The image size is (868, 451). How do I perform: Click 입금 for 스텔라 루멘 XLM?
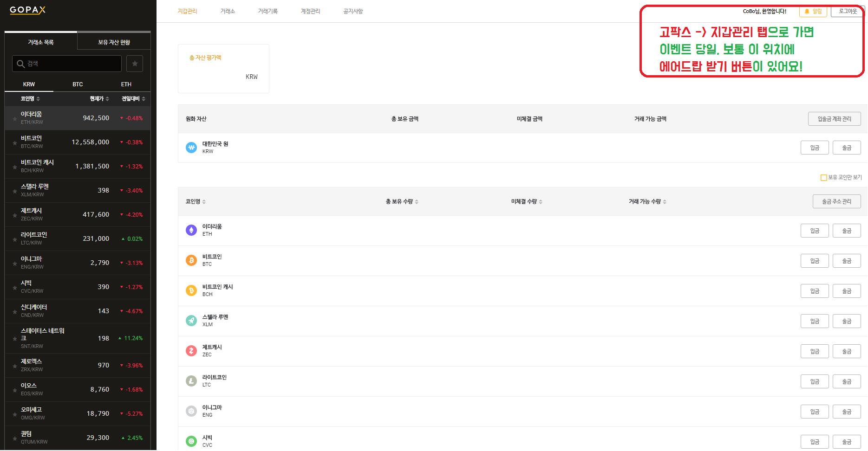(815, 321)
